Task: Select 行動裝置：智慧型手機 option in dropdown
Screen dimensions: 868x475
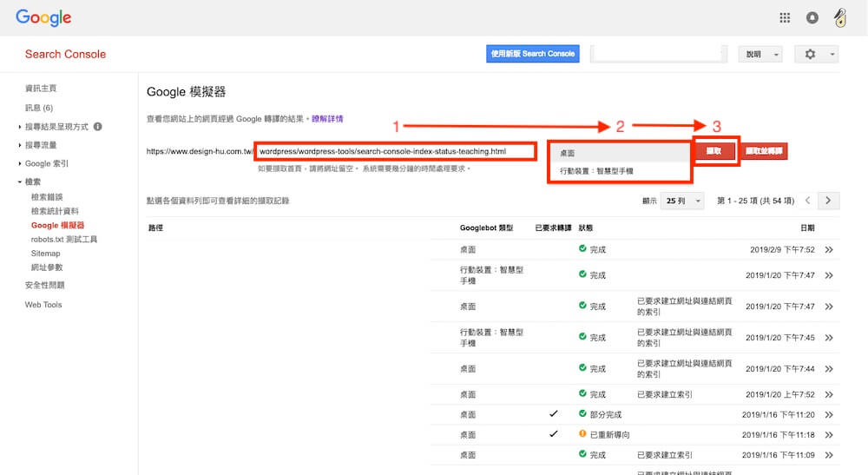Action: tap(596, 171)
